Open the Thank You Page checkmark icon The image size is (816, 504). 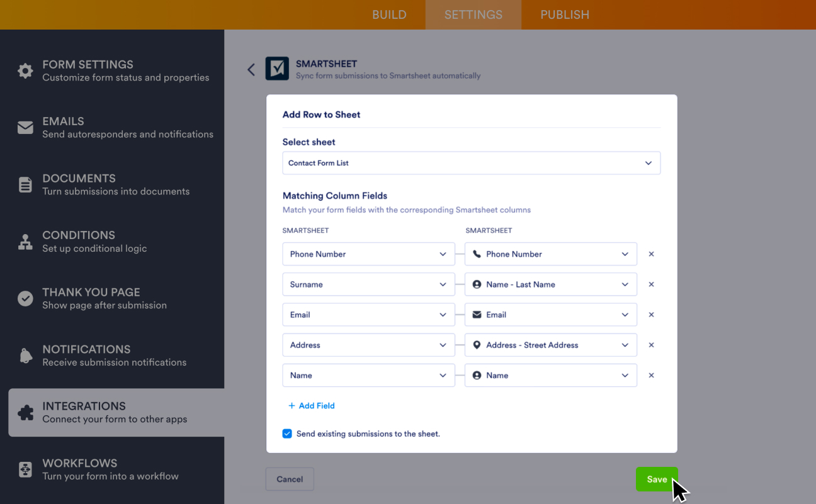(25, 299)
